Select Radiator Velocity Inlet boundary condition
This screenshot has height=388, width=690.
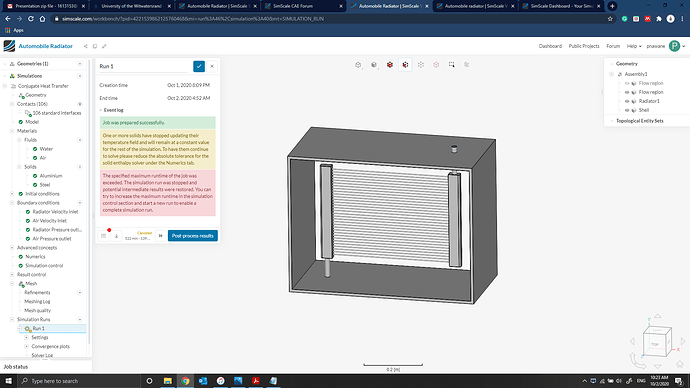click(x=55, y=212)
